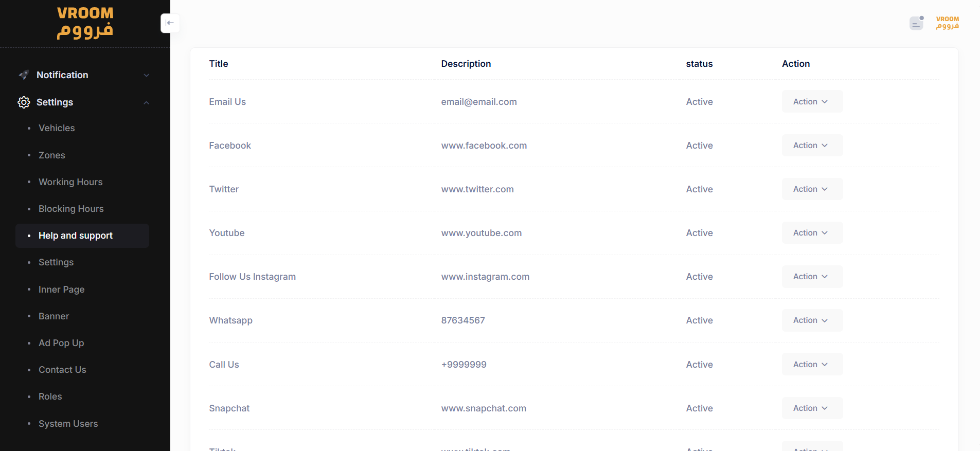Open Blocking Hours menu item
This screenshot has width=980, height=451.
pyautogui.click(x=71, y=209)
